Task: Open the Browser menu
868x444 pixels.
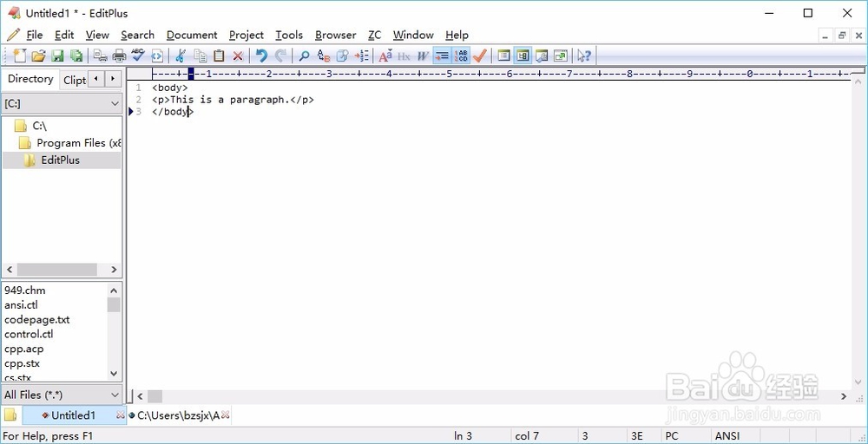Action: tap(335, 35)
